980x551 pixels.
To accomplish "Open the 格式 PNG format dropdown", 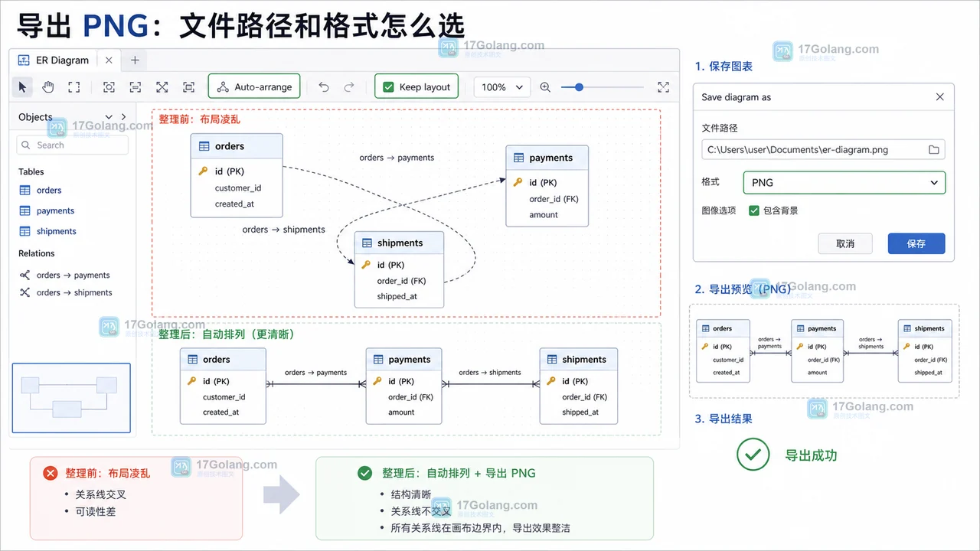I will [844, 183].
